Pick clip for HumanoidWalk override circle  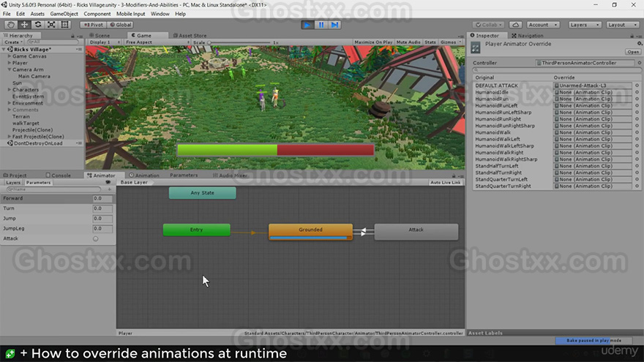tap(637, 132)
